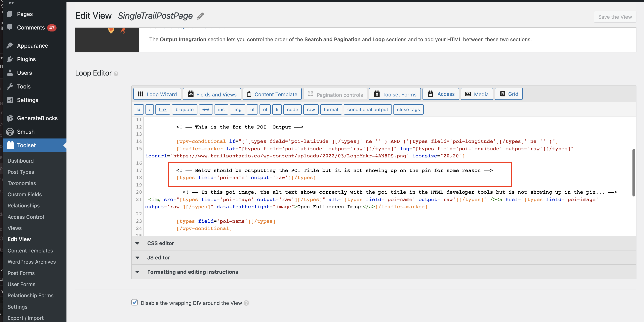Click the del quicktag button
Screen dimensions: 644x322
206,109
